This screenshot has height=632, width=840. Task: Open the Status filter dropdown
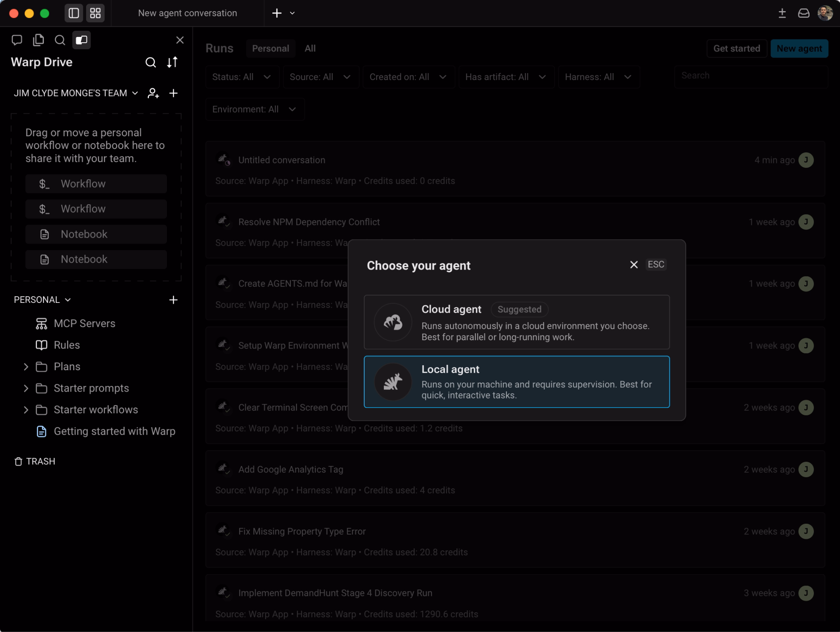[x=242, y=77]
